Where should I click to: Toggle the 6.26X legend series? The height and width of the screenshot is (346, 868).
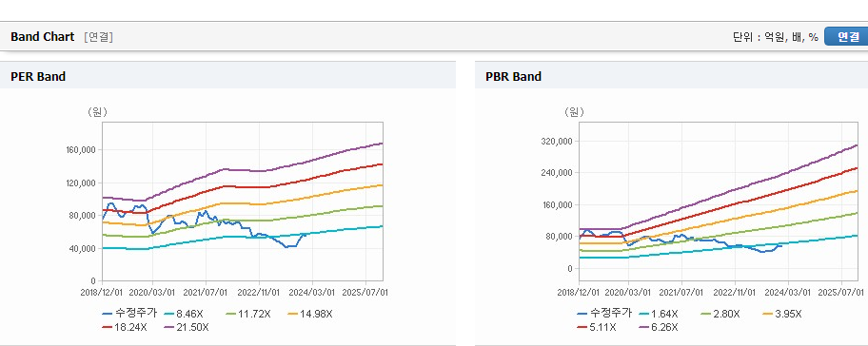(659, 327)
